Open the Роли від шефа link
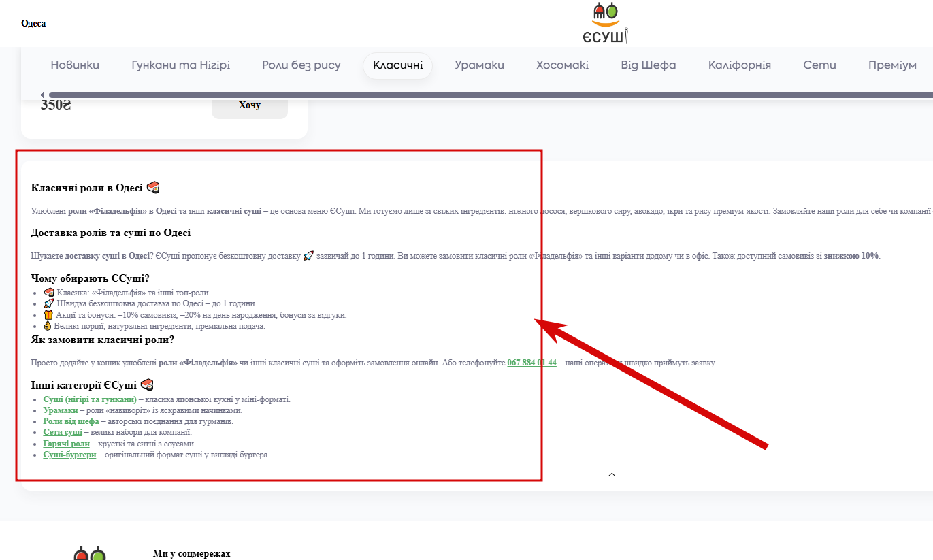933x560 pixels. coord(71,421)
